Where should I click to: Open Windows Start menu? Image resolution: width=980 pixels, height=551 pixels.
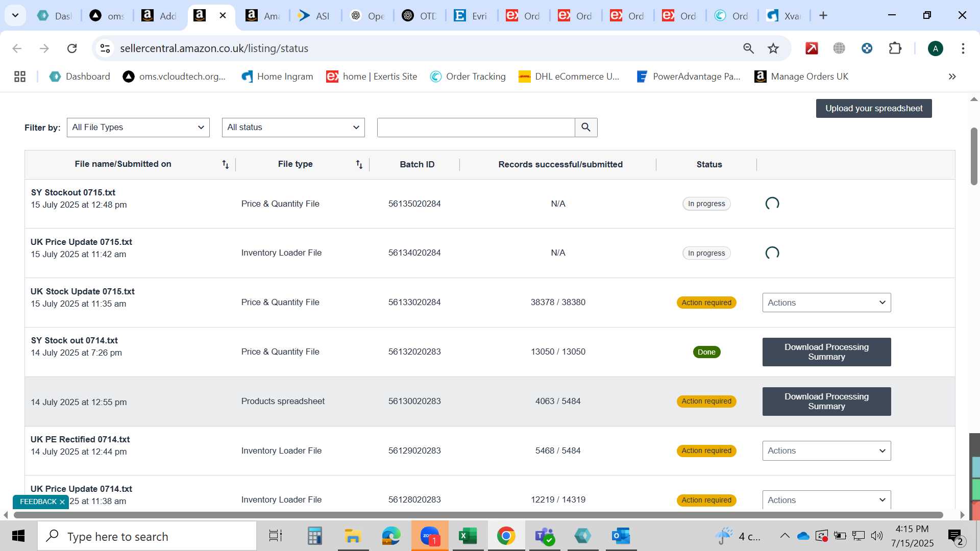[18, 536]
